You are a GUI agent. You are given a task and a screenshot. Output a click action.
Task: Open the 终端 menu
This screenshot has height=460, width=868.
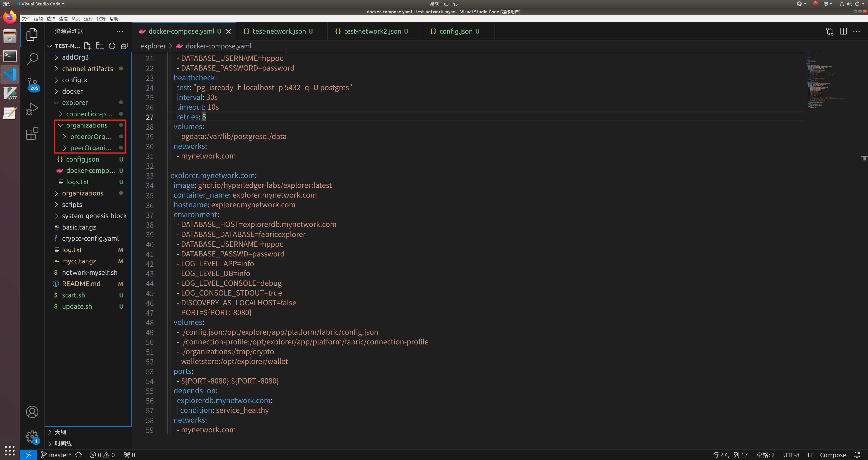(101, 19)
